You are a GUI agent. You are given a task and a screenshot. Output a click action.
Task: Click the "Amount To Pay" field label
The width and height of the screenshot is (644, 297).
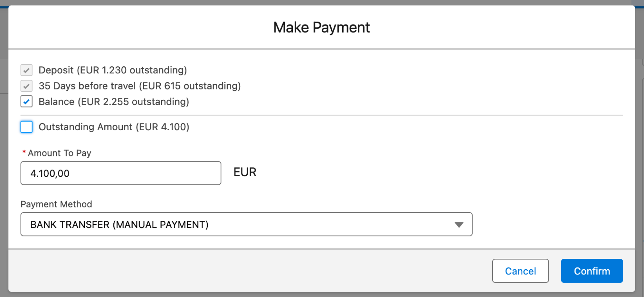[x=60, y=153]
